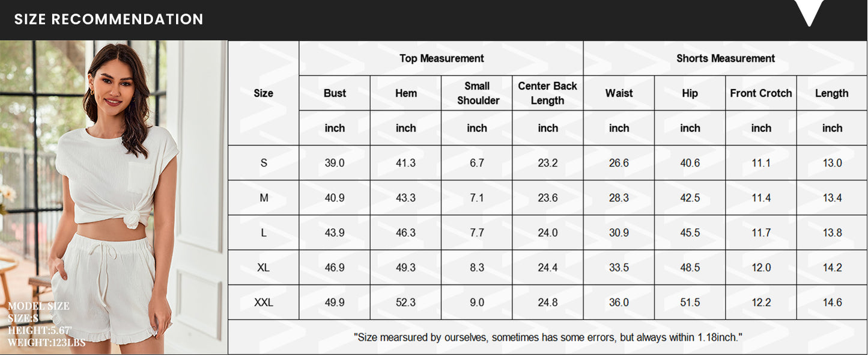The height and width of the screenshot is (356, 868).
Task: Click the Center Back Length header
Action: coord(548,93)
